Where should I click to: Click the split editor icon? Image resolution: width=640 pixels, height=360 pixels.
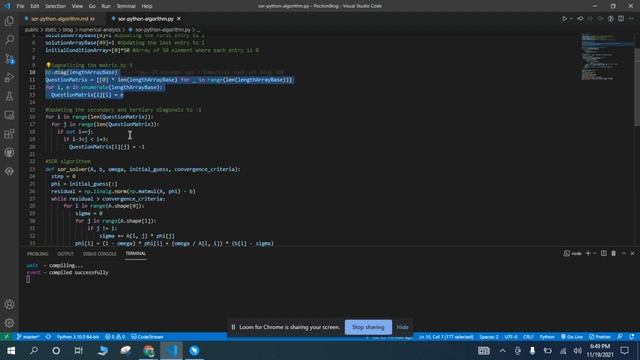coord(621,19)
